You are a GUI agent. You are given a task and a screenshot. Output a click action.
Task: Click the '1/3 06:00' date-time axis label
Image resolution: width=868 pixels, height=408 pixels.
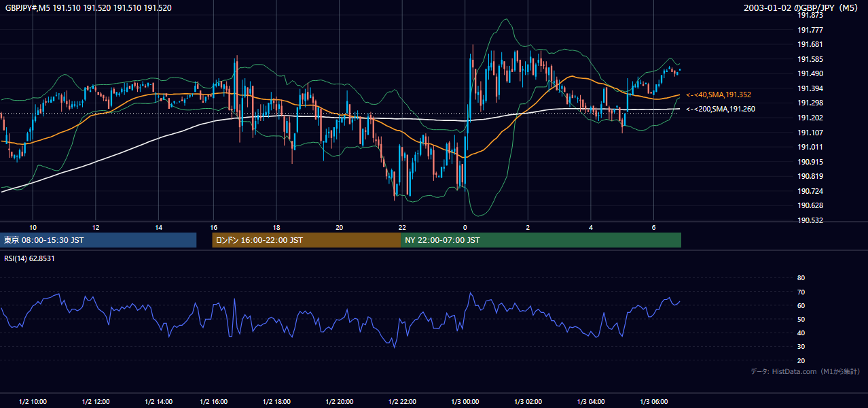[653, 401]
